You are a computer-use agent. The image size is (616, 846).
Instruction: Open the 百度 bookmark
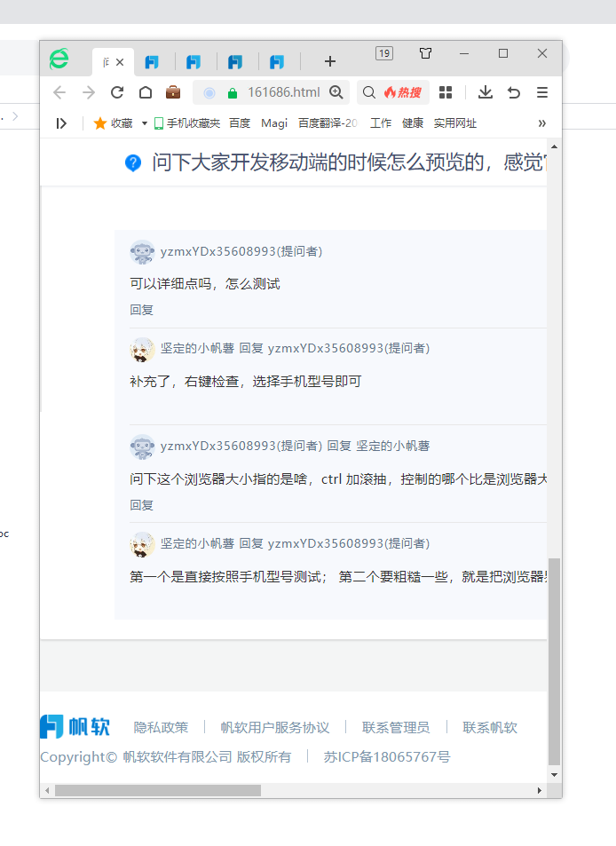point(240,123)
